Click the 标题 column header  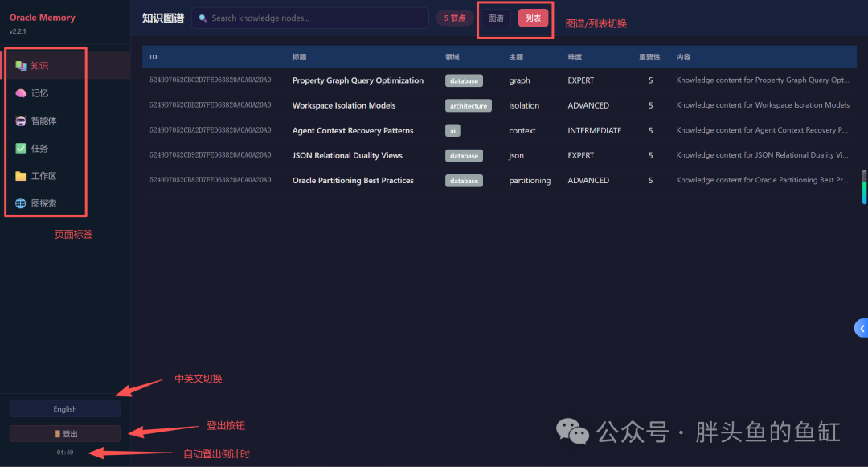[300, 57]
